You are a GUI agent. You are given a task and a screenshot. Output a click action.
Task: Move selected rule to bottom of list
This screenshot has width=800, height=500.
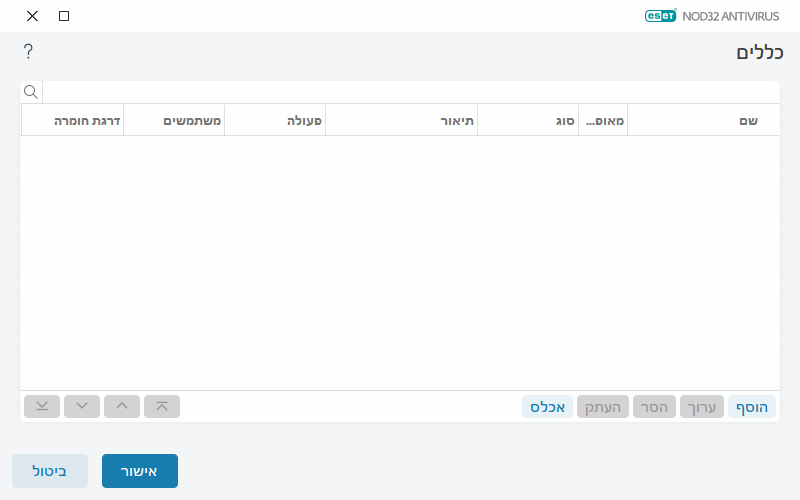42,406
